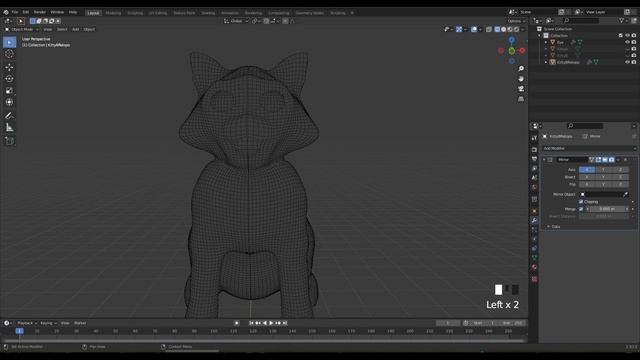Select the Cursor tool
Viewport: 640px width, 360px height.
tap(9, 54)
